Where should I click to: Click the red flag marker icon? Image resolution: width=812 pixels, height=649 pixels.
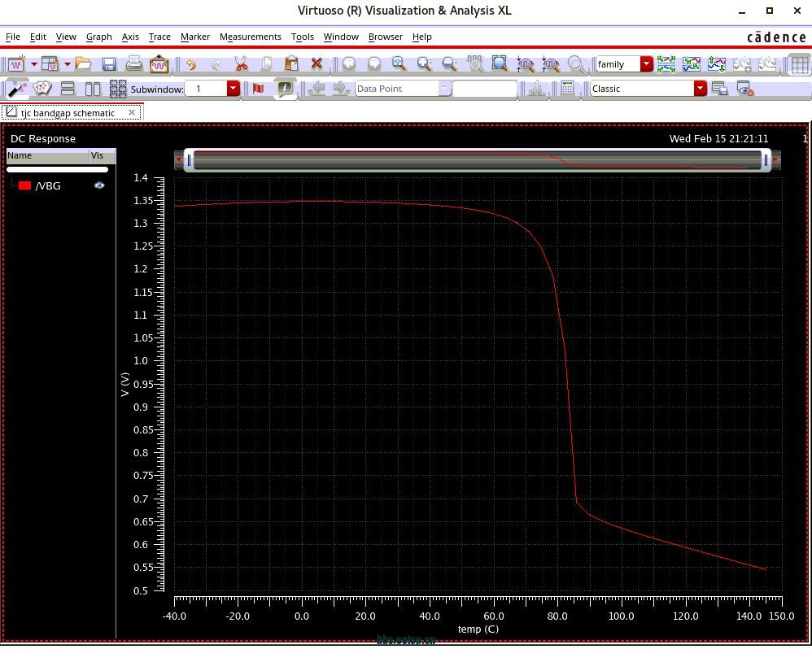pos(258,89)
